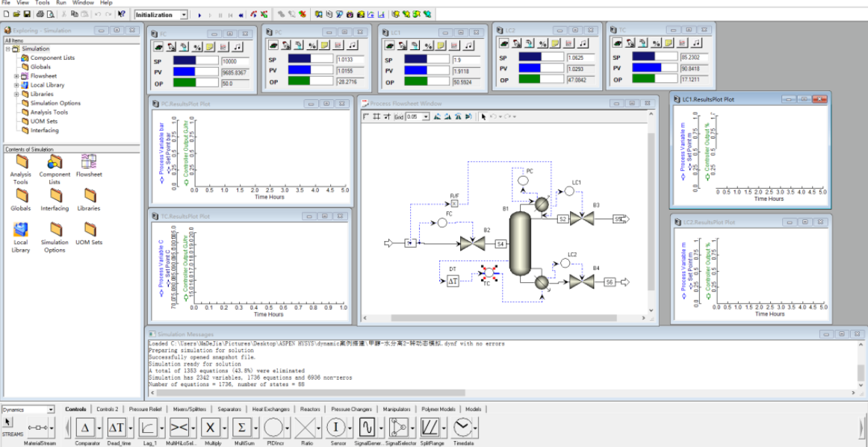Click the FC setpoint value field
Viewport: 868px width, 447px height.
235,61
